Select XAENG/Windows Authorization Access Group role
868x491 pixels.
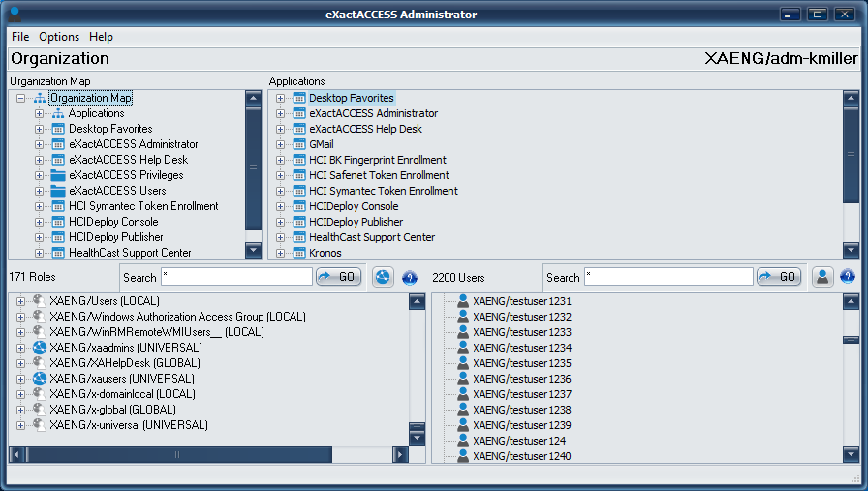tap(177, 317)
